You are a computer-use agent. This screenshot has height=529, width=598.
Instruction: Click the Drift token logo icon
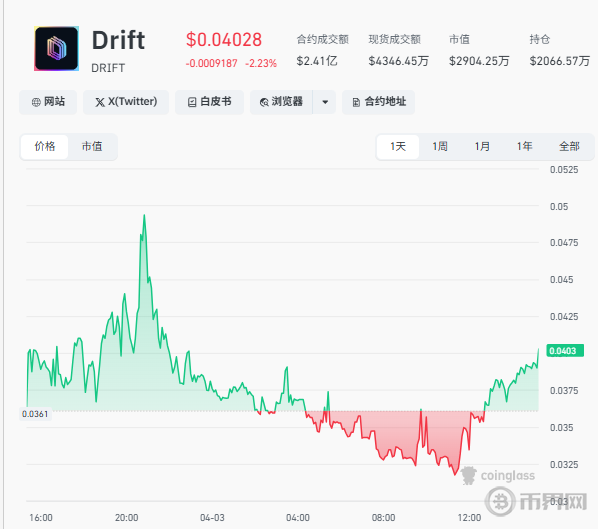point(56,48)
